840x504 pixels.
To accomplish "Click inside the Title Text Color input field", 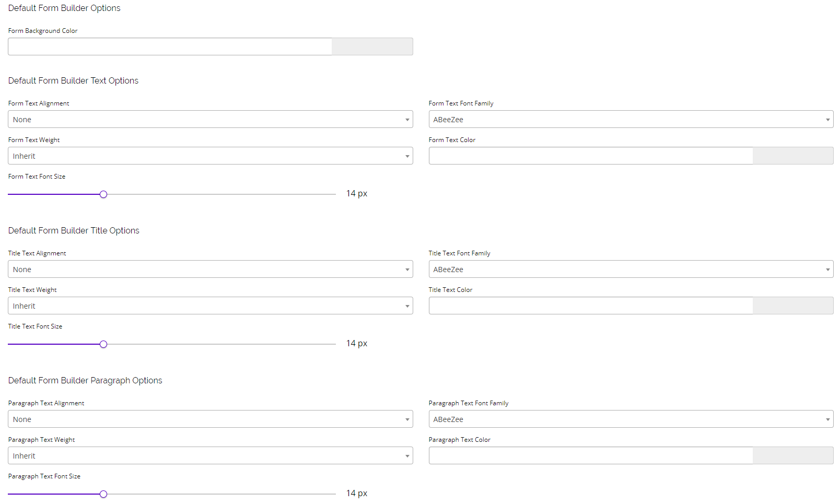I will [590, 306].
